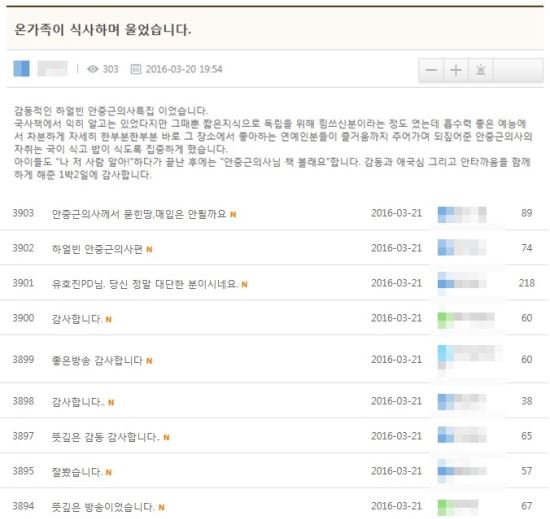
Task: Open post 3895 titled 잘봤습니다
Action: coord(77,472)
